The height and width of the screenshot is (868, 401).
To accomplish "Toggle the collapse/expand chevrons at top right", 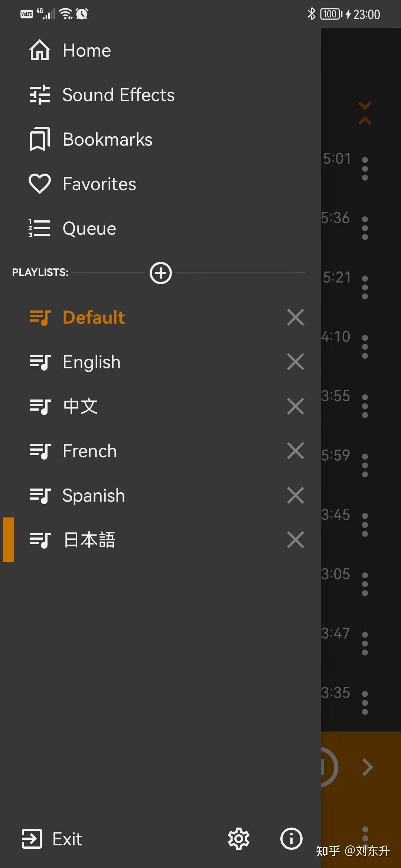I will tap(365, 113).
